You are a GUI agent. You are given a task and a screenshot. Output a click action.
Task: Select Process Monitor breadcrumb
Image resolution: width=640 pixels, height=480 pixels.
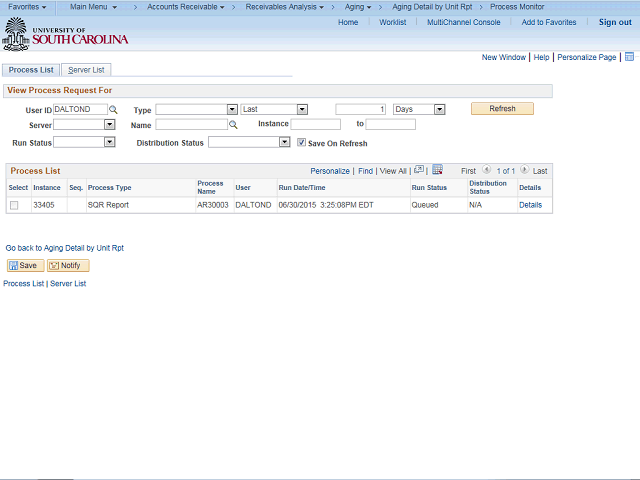pyautogui.click(x=517, y=7)
